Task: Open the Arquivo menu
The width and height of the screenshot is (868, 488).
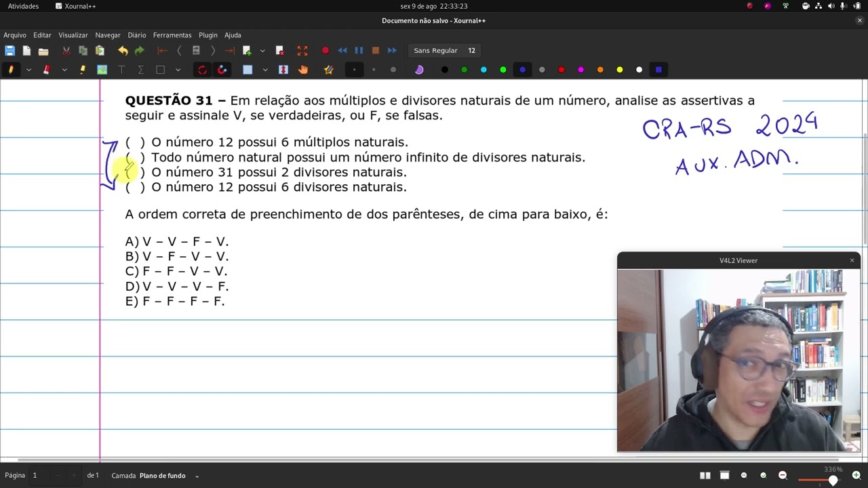Action: (x=15, y=35)
